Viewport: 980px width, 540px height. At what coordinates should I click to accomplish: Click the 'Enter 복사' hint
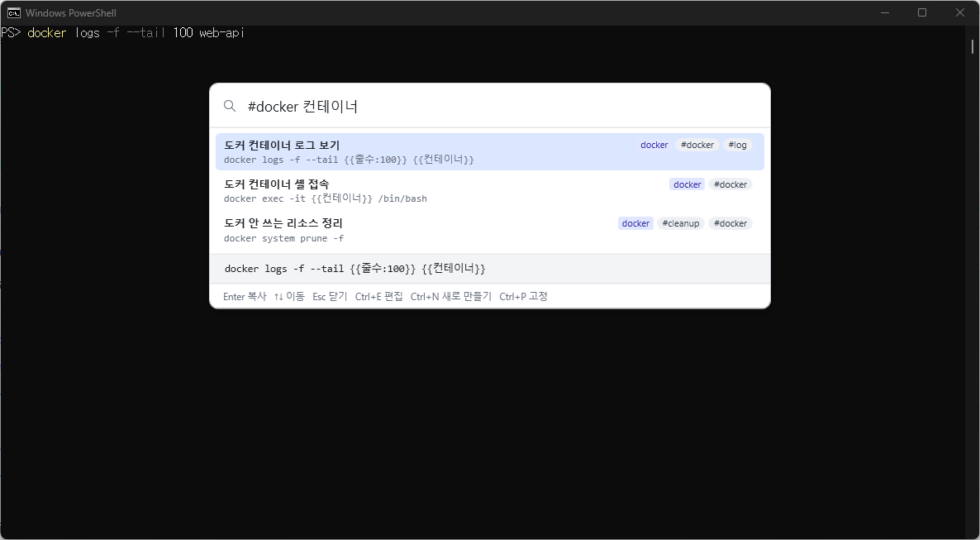(245, 297)
